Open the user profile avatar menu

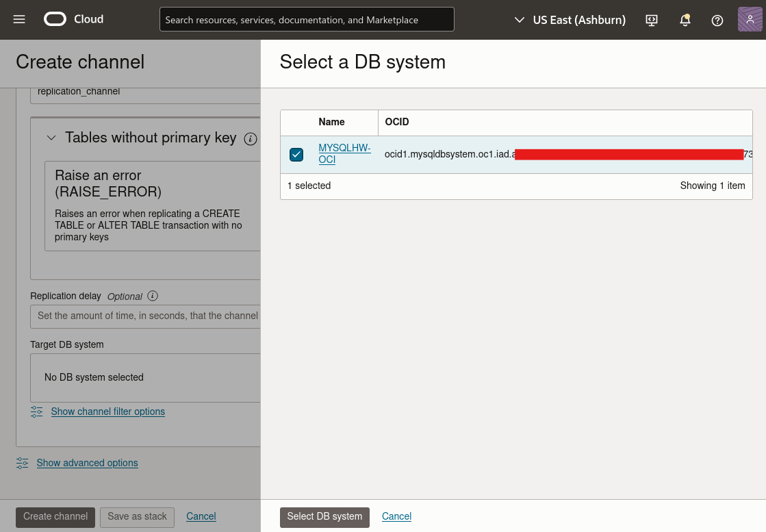(x=750, y=19)
